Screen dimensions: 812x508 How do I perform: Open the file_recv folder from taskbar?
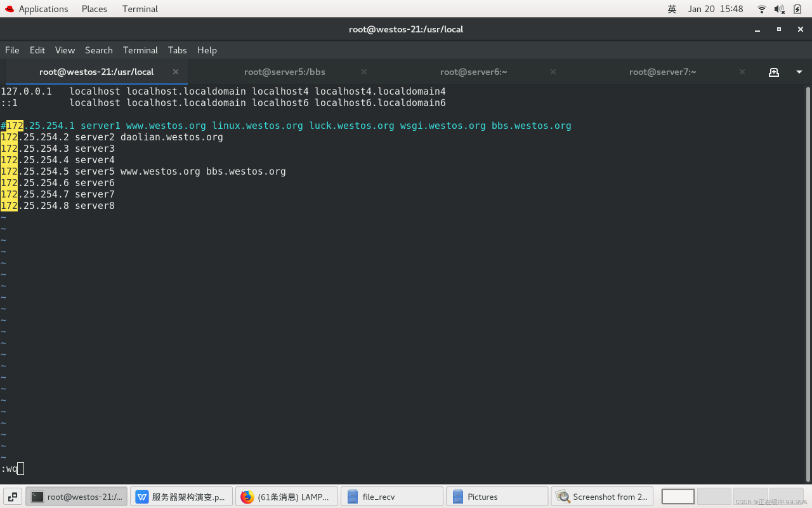(x=392, y=497)
